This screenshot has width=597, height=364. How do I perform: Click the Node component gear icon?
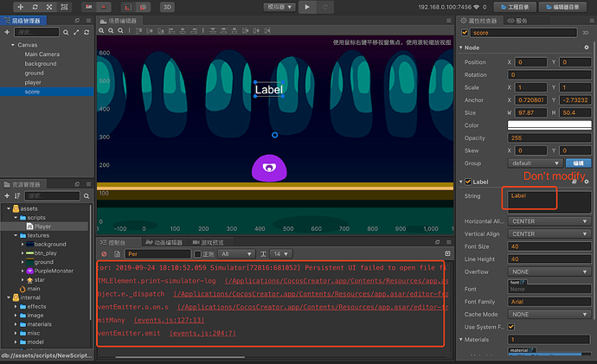(x=587, y=48)
